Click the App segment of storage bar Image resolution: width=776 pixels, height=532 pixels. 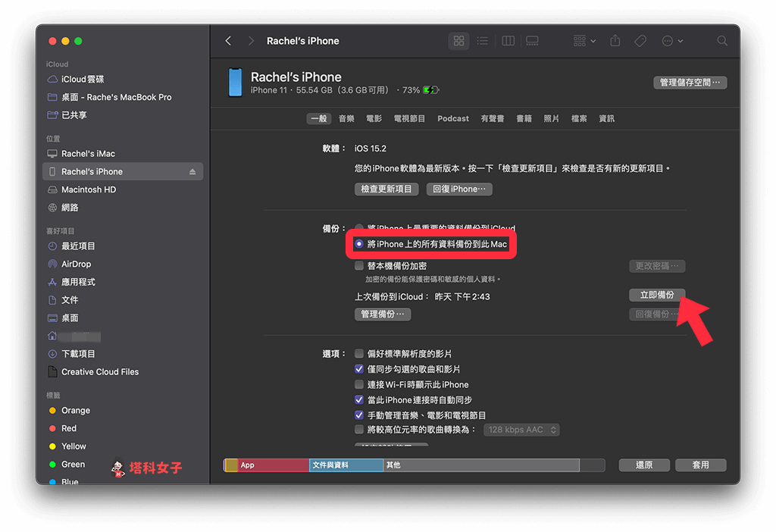274,465
